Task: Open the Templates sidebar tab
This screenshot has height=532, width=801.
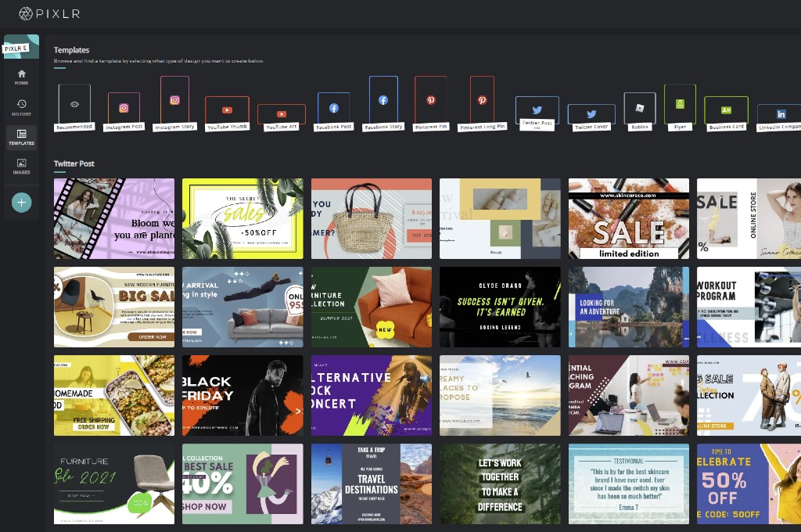Action: click(22, 138)
